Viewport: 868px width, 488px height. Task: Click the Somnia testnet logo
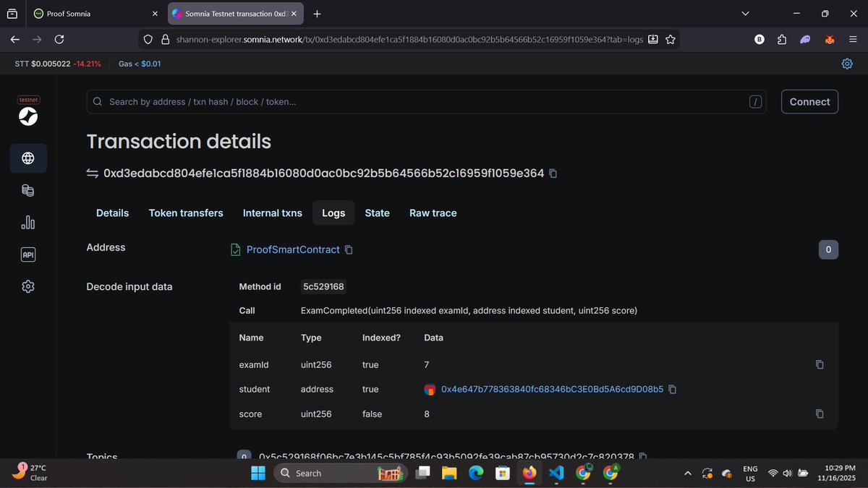click(x=28, y=115)
